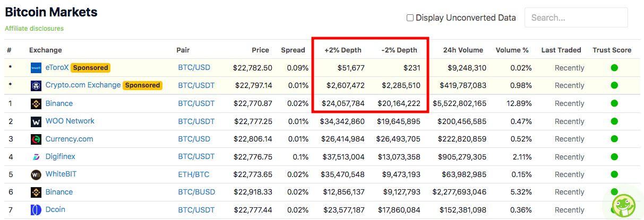644x220 pixels.
Task: Open the ETH/BTC pair link for WhiteBIT
Action: (194, 174)
